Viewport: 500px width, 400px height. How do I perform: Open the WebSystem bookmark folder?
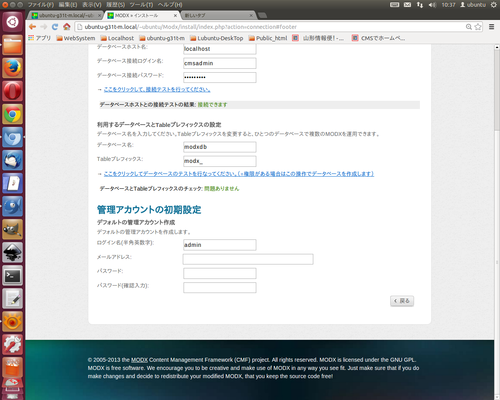pos(76,38)
